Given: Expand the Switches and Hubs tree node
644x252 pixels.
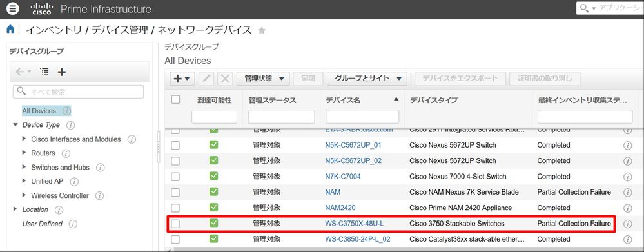Looking at the screenshot, I should click(24, 167).
